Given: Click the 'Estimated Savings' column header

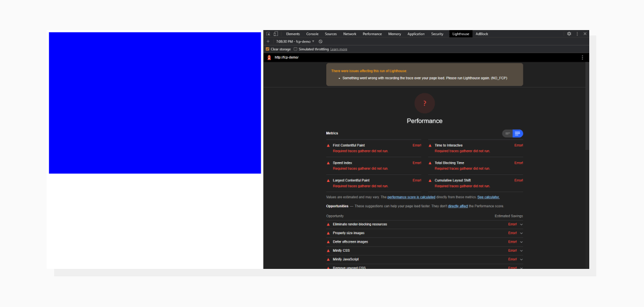Looking at the screenshot, I should coord(509,216).
